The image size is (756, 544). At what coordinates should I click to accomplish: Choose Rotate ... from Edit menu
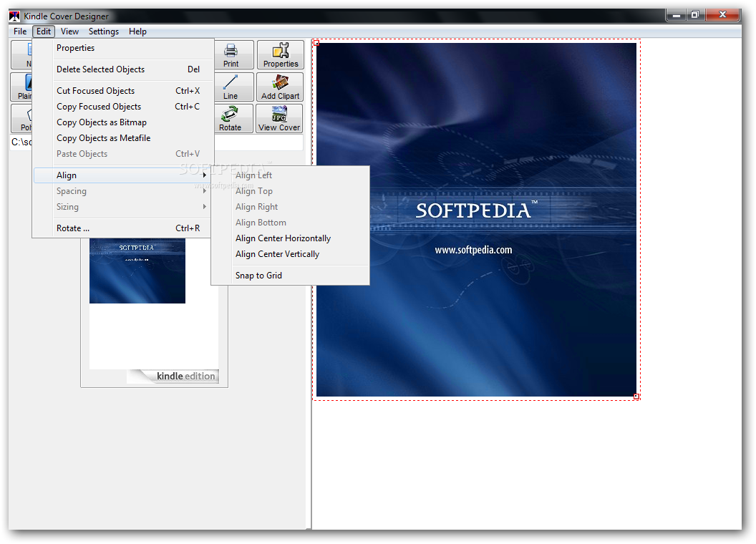pos(123,228)
